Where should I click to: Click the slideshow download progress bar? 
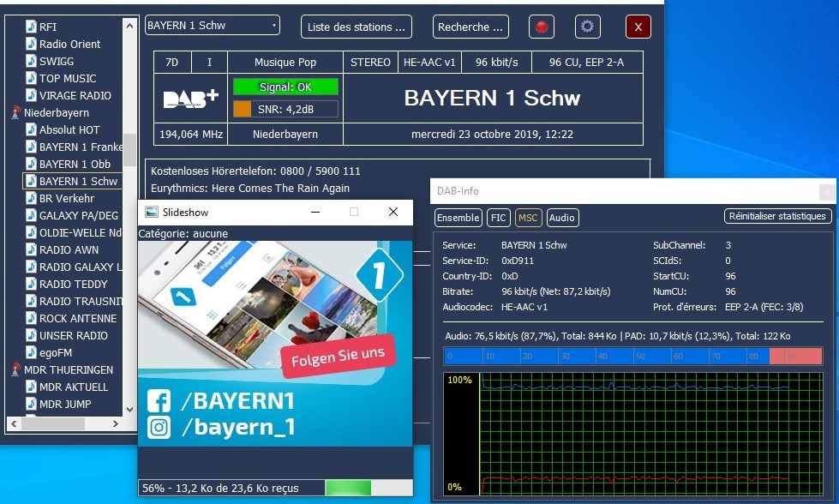[369, 488]
